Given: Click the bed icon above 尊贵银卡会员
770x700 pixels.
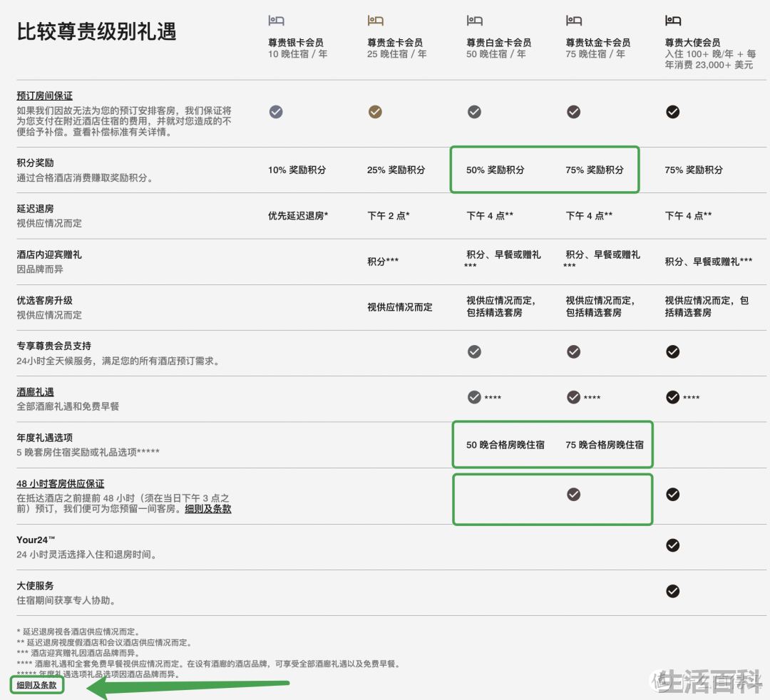Looking at the screenshot, I should (x=276, y=20).
